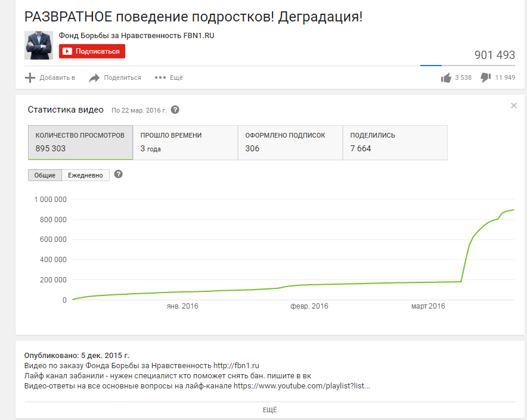Click the 400 000 axis value
The height and width of the screenshot is (420, 527).
[x=53, y=260]
